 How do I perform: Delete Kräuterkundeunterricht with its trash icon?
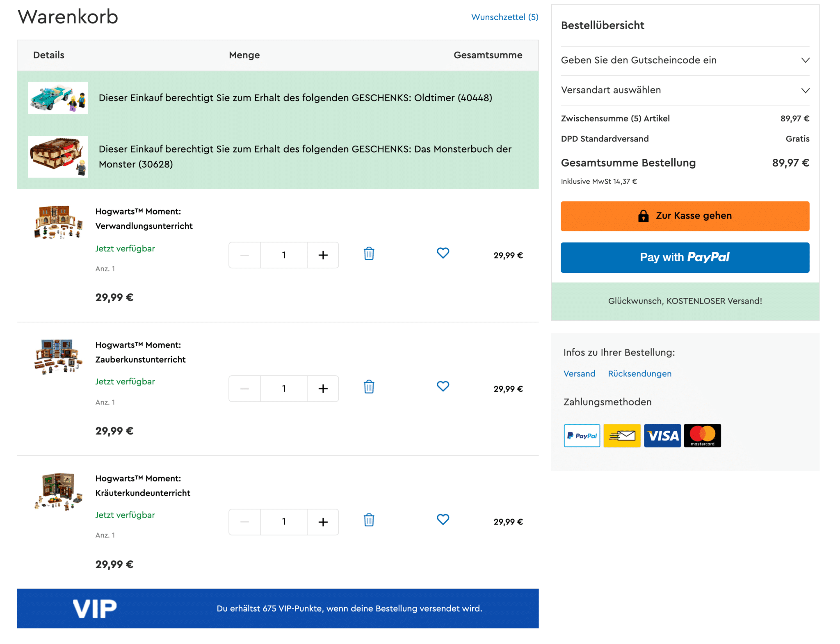tap(369, 520)
